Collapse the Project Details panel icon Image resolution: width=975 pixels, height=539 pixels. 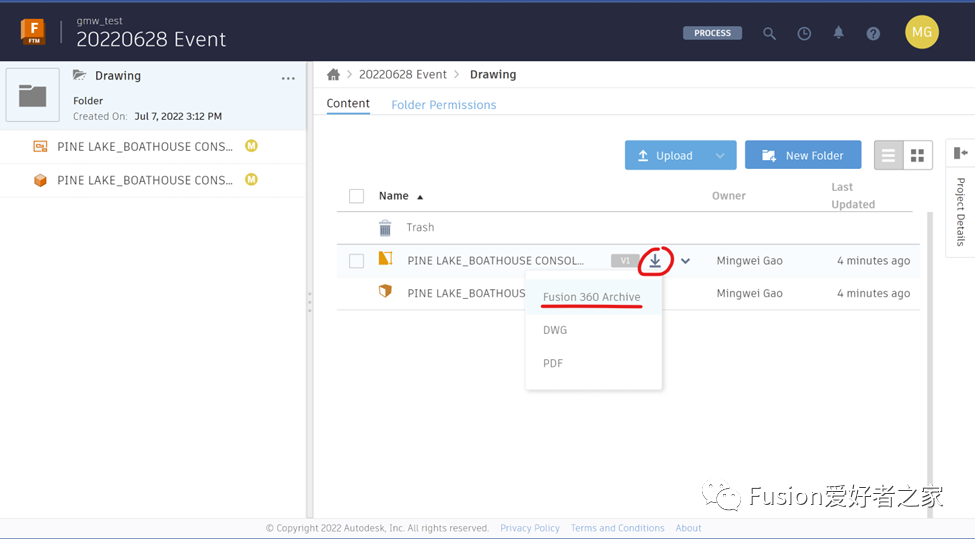pos(961,153)
